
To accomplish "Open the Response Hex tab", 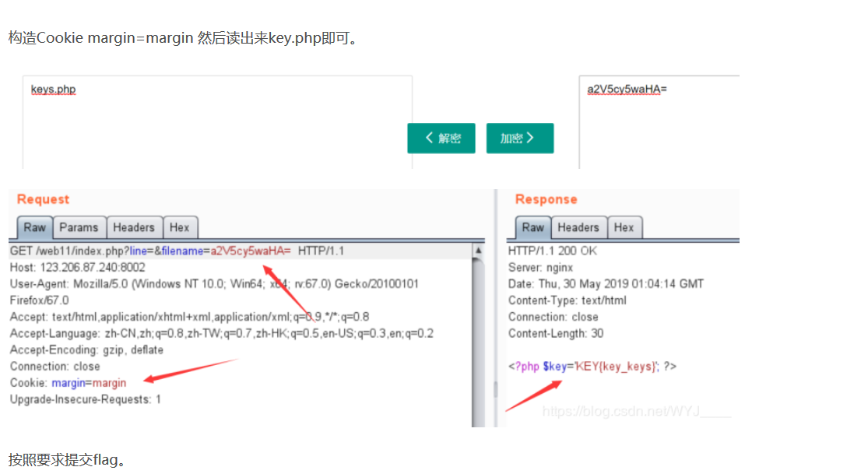I will click(x=624, y=227).
